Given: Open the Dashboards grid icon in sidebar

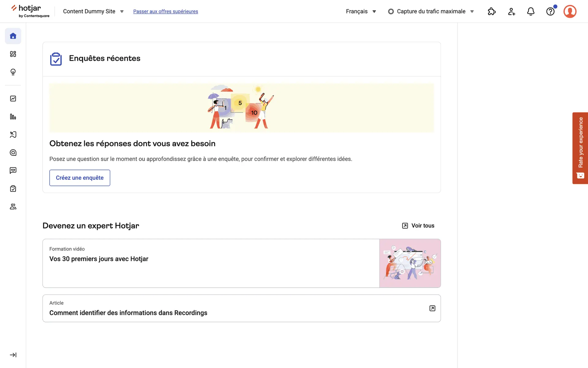Looking at the screenshot, I should pyautogui.click(x=13, y=54).
